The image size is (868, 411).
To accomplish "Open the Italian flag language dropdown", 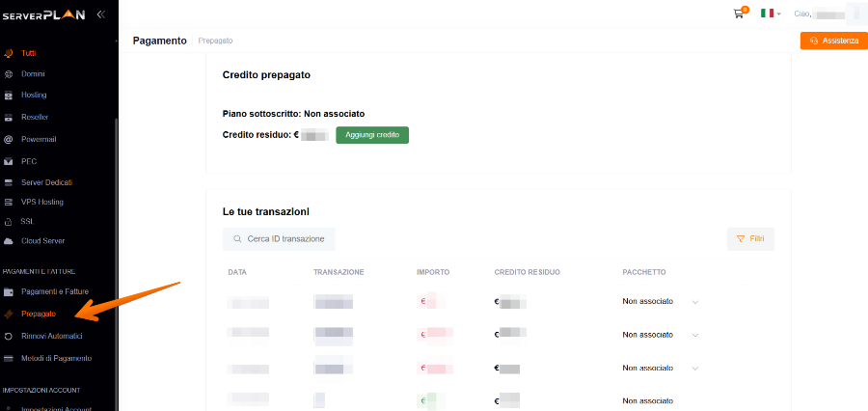I will tap(770, 14).
